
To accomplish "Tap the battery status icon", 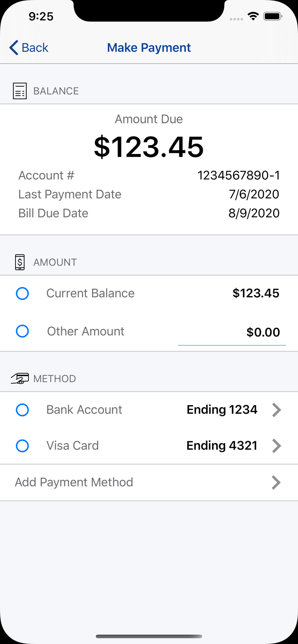I will (273, 16).
